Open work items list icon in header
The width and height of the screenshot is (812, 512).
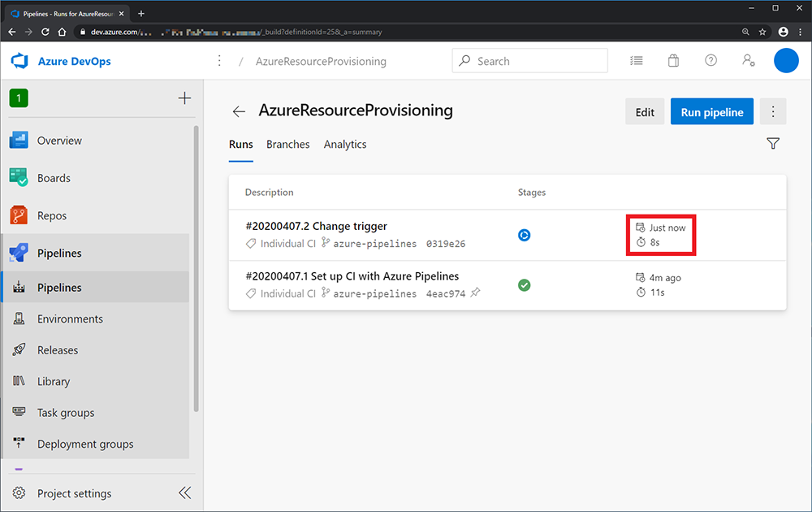pyautogui.click(x=637, y=61)
